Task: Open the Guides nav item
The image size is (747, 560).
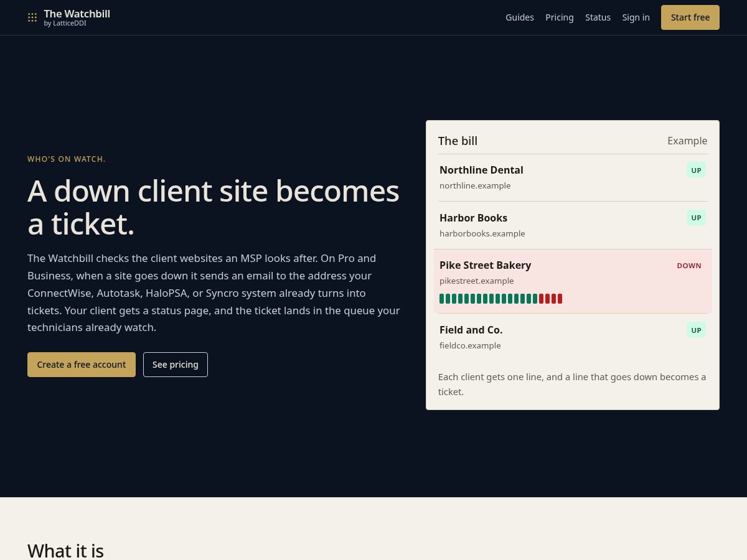Action: [x=520, y=17]
